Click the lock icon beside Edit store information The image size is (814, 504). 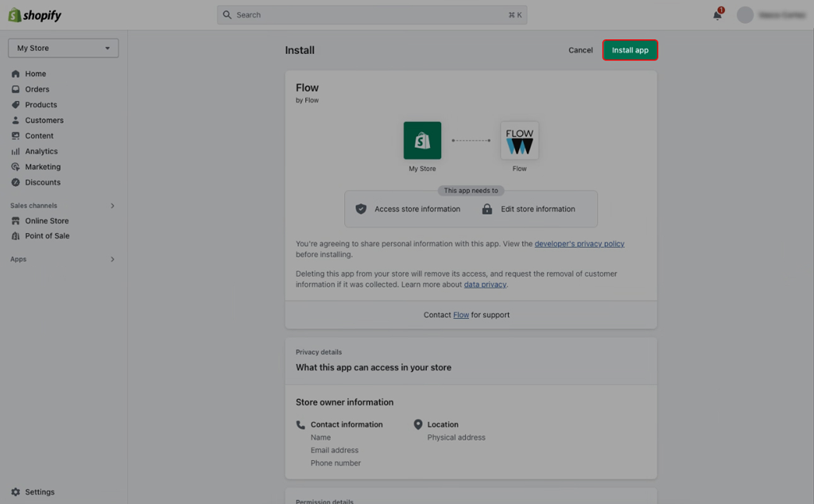(487, 209)
